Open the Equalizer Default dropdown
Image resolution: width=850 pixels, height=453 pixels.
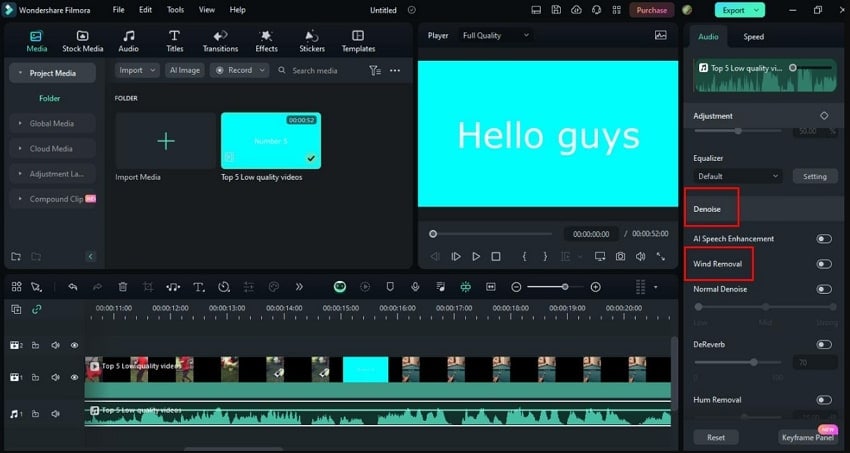(737, 176)
